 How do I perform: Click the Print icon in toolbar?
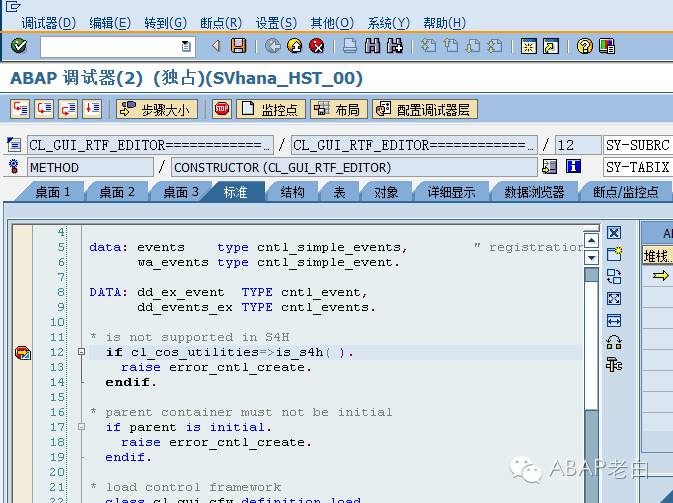(x=350, y=45)
